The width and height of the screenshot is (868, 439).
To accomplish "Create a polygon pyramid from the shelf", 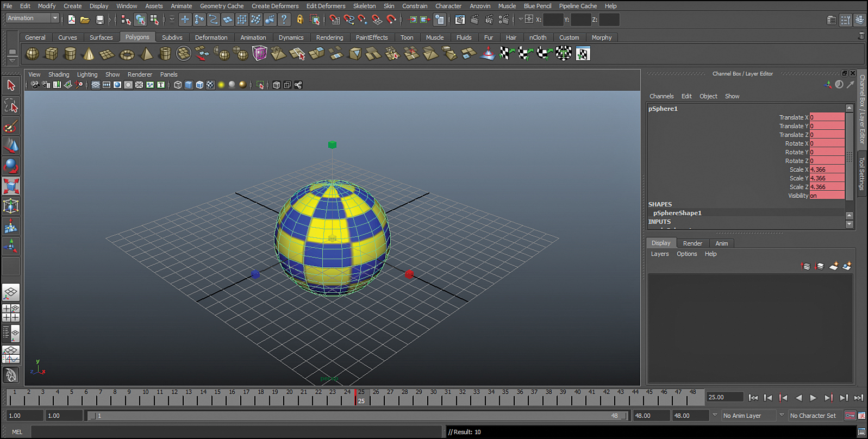I will point(146,54).
